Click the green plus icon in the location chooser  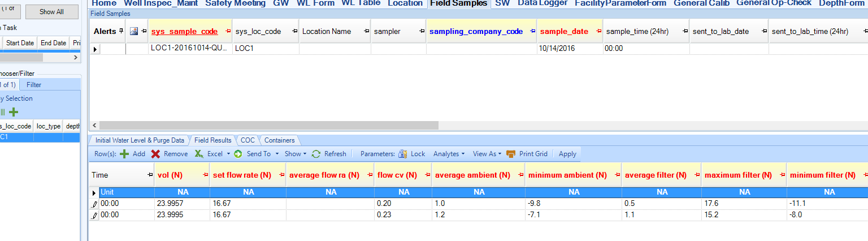[x=14, y=112]
